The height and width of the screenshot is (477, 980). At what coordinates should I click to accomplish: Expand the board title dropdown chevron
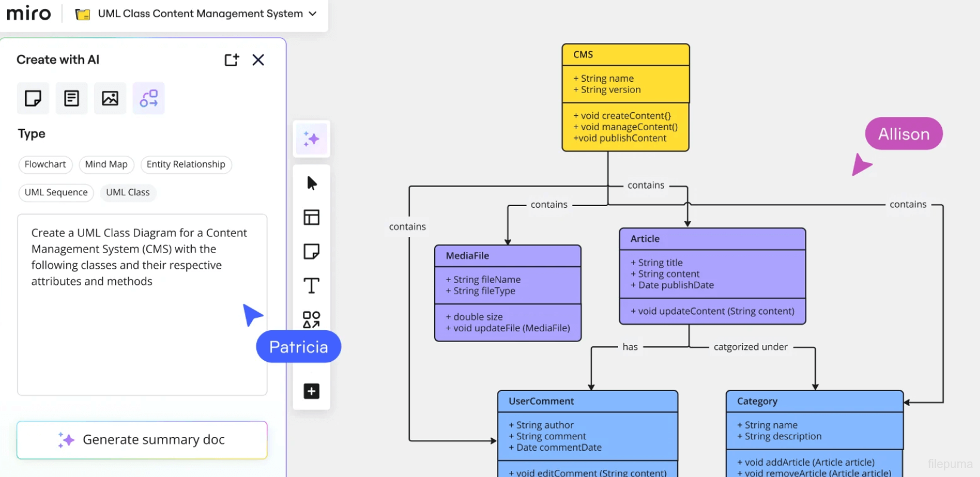coord(313,14)
